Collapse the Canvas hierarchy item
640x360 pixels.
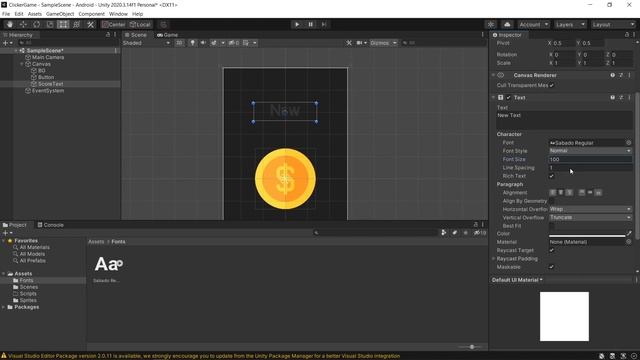[22, 64]
